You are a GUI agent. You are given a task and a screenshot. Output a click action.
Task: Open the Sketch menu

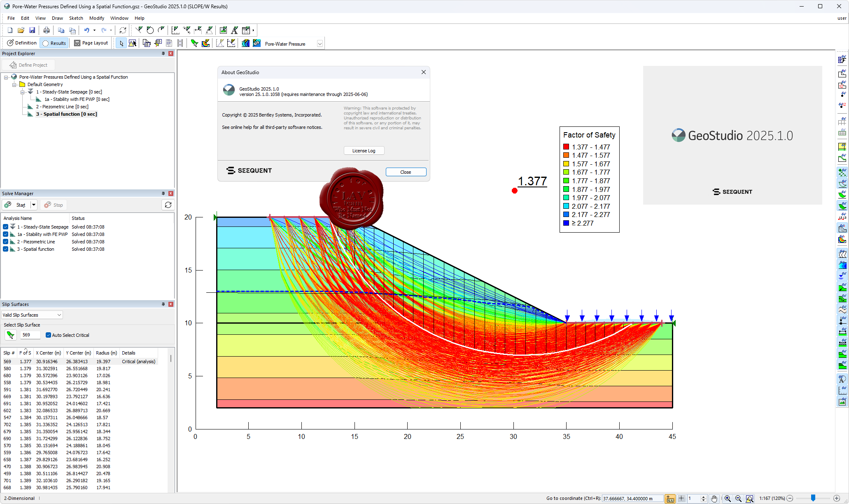[76, 18]
